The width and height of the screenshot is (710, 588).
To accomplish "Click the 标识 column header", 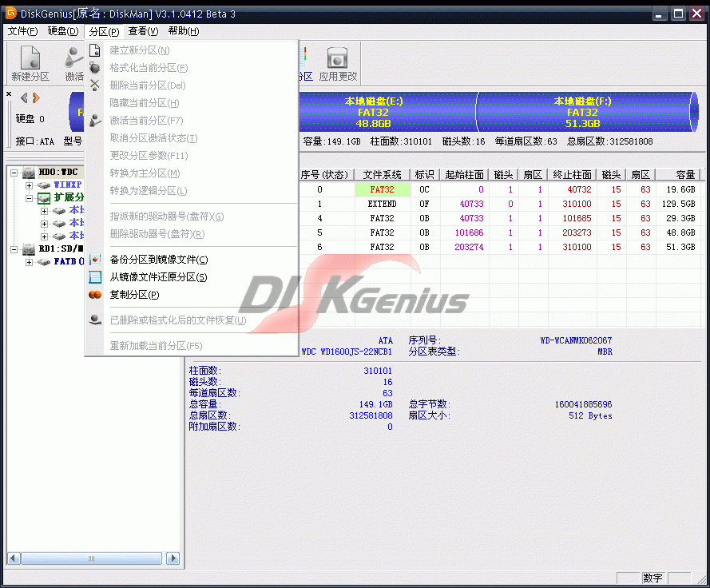I will (x=424, y=175).
